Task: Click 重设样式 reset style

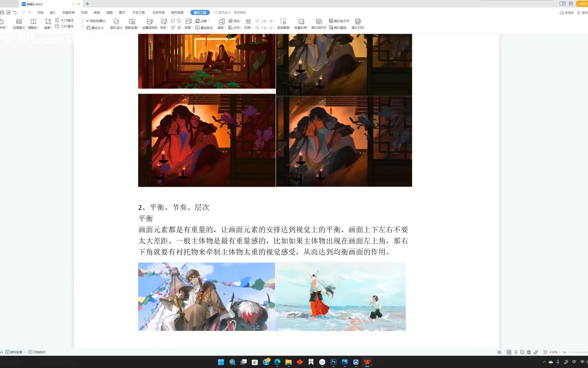Action: tap(204, 28)
